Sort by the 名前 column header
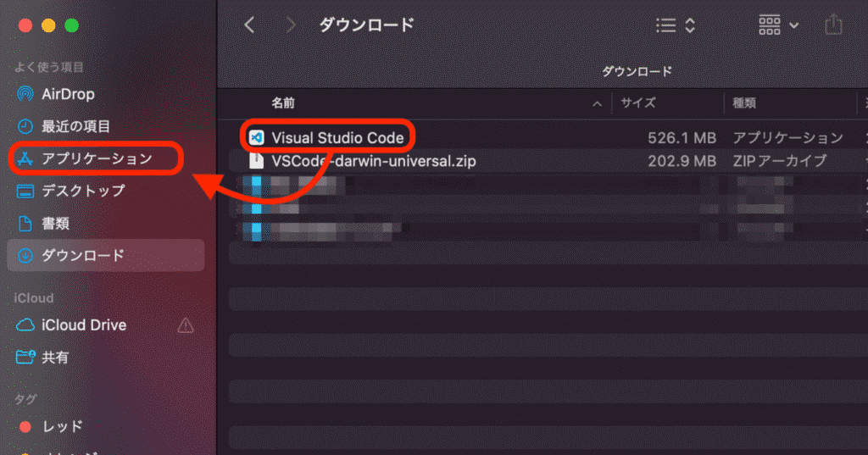Screen dimensions: 868x455 (283, 103)
